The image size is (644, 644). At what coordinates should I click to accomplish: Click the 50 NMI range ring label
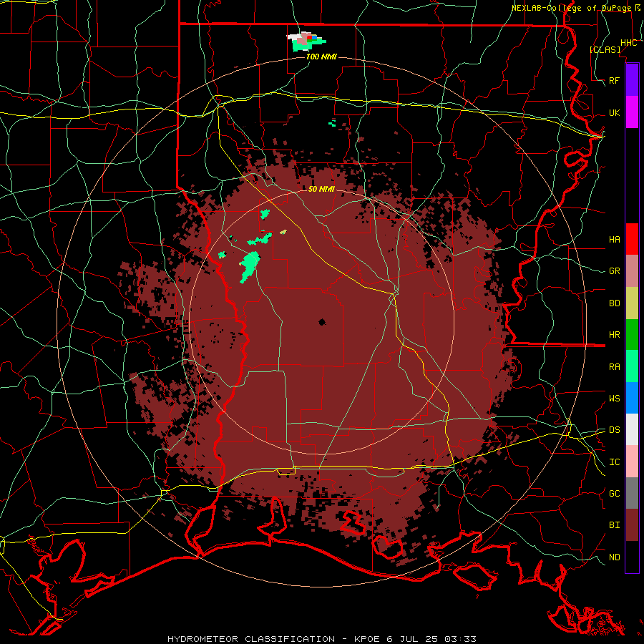[x=321, y=189]
